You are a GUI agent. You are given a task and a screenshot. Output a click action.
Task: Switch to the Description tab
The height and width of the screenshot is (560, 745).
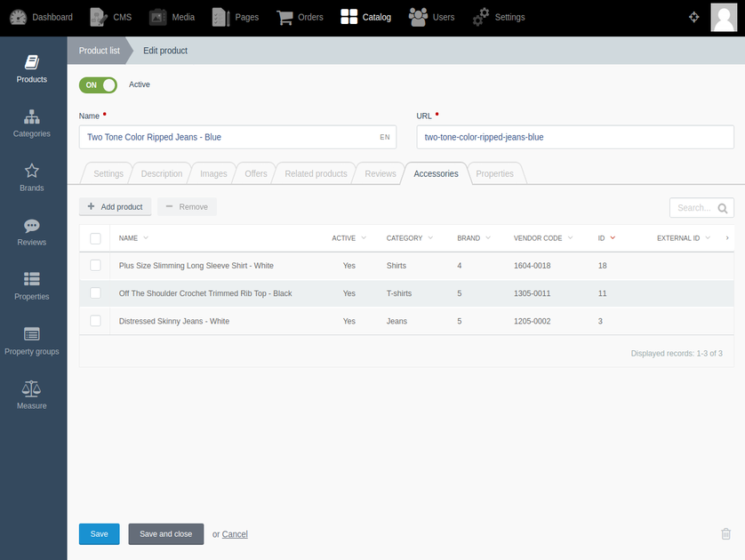tap(162, 173)
